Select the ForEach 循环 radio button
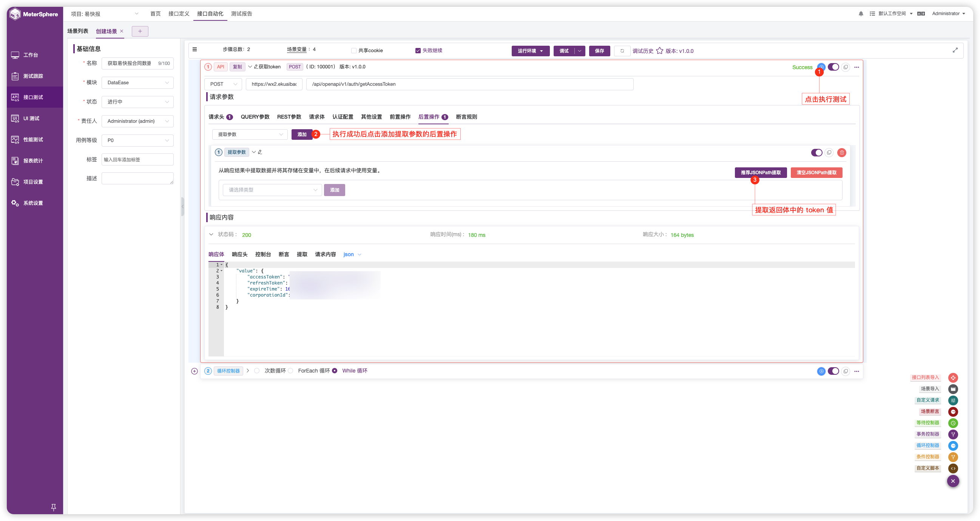Screen dimensions: 980x521 (291, 371)
